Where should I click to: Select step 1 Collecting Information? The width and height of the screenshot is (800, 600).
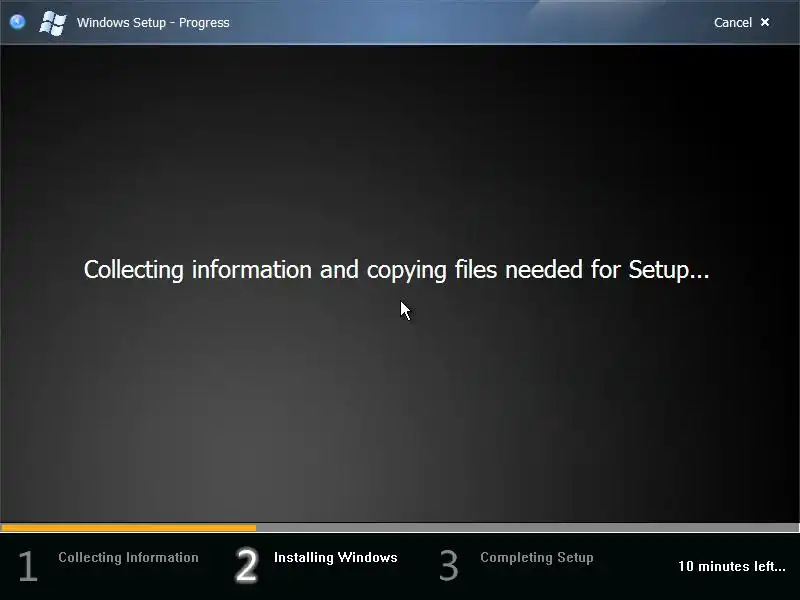(x=128, y=557)
